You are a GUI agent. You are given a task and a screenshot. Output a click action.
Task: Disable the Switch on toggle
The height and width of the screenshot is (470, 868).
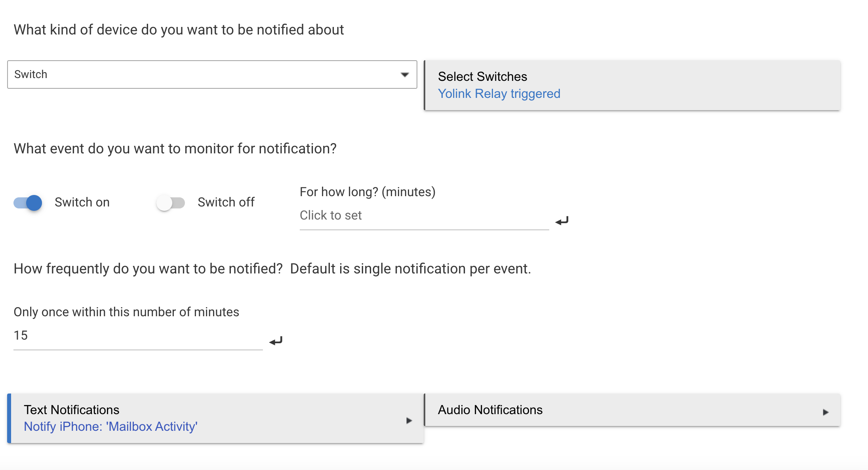pos(28,203)
